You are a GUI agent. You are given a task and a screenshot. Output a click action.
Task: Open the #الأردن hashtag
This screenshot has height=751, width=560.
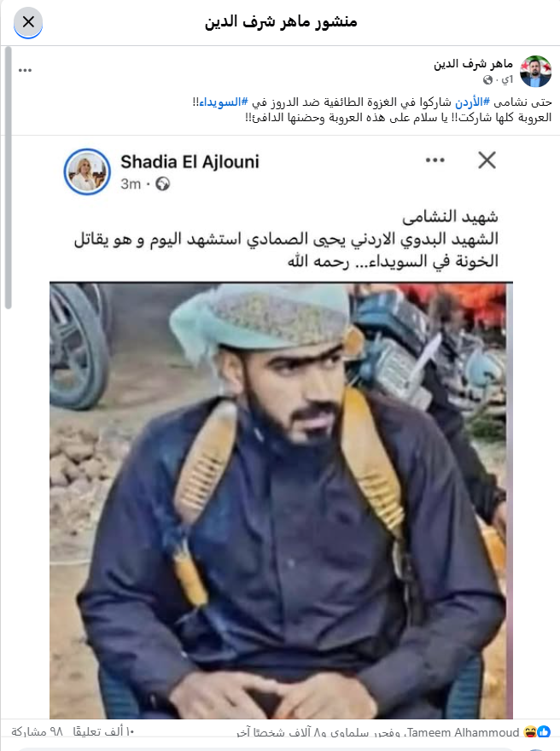pos(472,102)
